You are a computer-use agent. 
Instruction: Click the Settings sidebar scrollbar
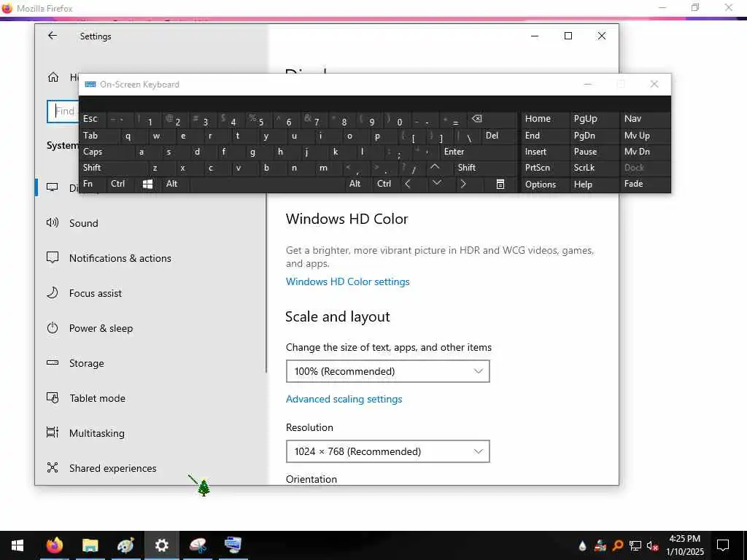click(x=266, y=284)
